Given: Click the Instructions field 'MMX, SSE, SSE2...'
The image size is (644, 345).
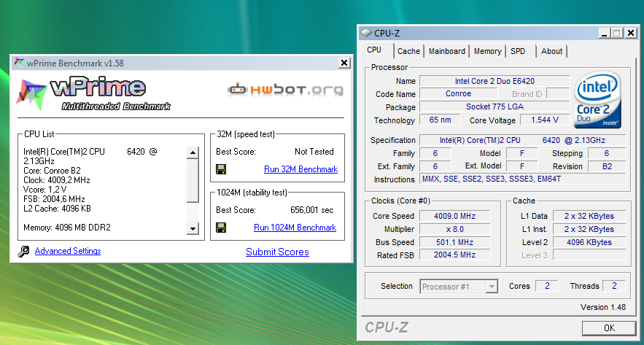Looking at the screenshot, I should (522, 179).
